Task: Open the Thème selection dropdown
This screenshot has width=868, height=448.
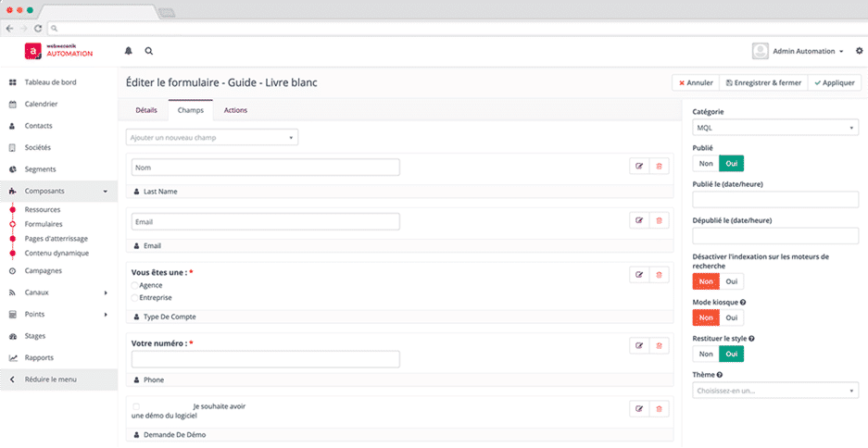Action: 774,391
